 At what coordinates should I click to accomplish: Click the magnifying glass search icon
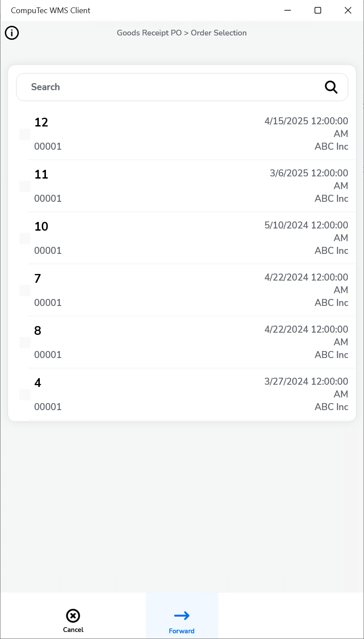[x=331, y=87]
